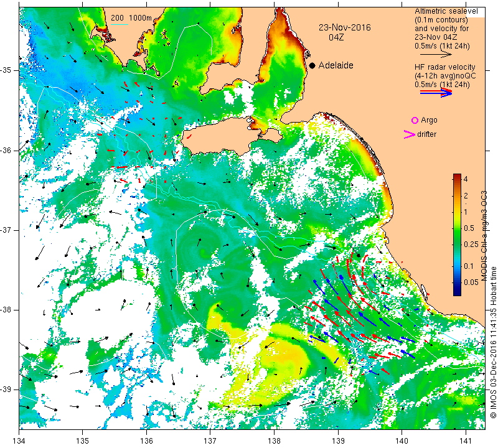The image size is (498, 448).
Task: Click the (4-12h avg)noQC legend text
Action: tap(445, 76)
